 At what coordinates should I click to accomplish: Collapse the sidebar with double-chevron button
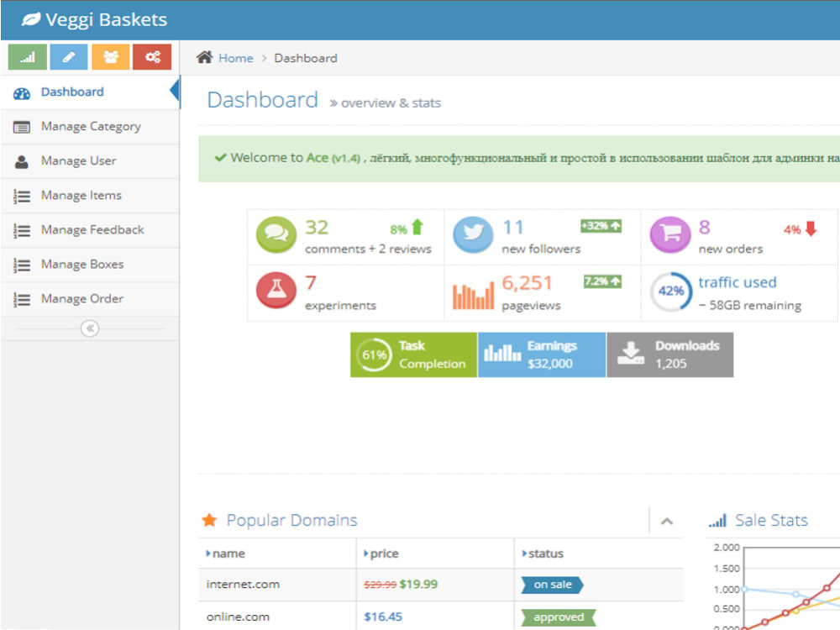click(90, 328)
